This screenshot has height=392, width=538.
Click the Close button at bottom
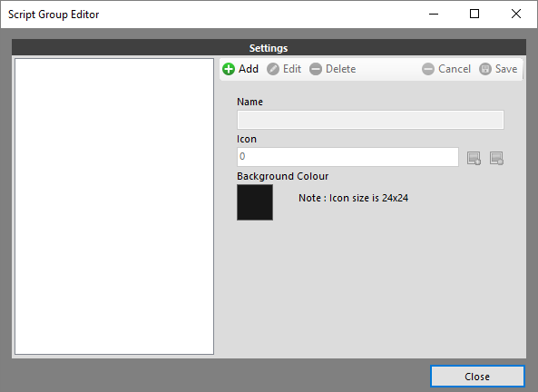point(477,377)
